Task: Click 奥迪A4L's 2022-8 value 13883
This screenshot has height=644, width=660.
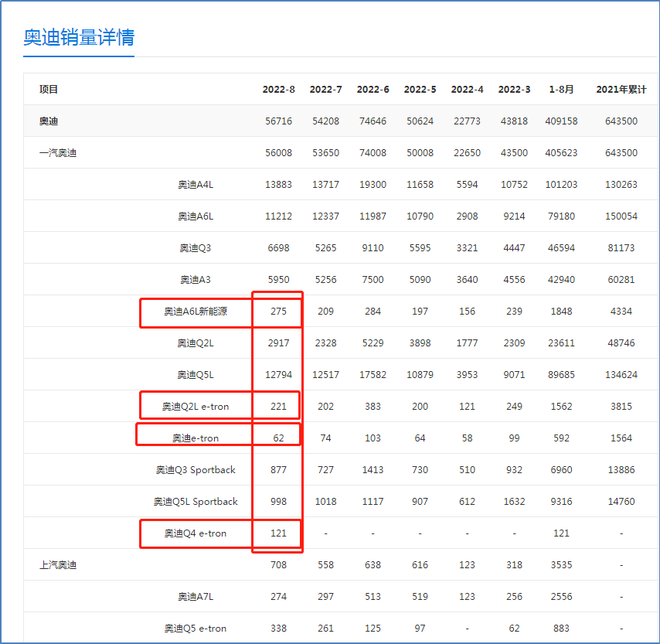Action: [279, 185]
